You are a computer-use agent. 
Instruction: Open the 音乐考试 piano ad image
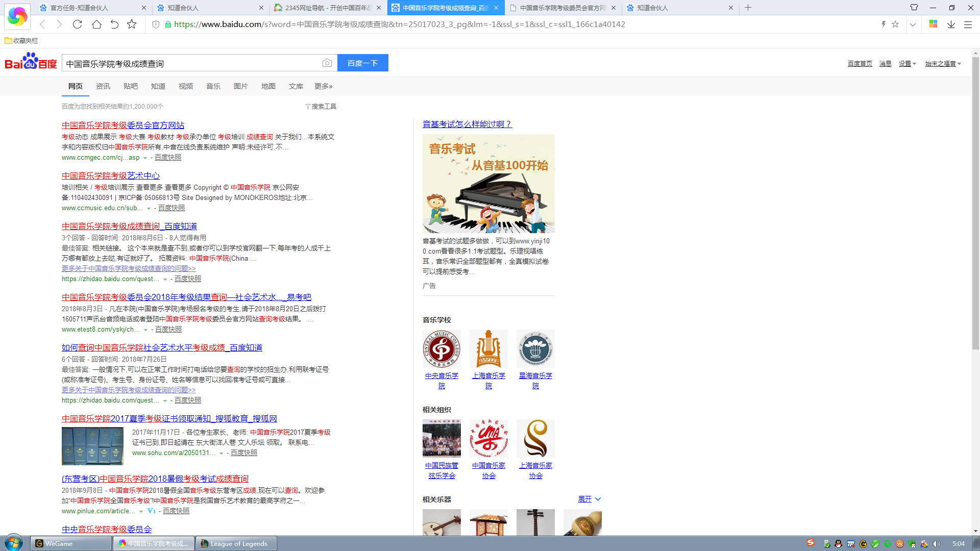click(488, 184)
